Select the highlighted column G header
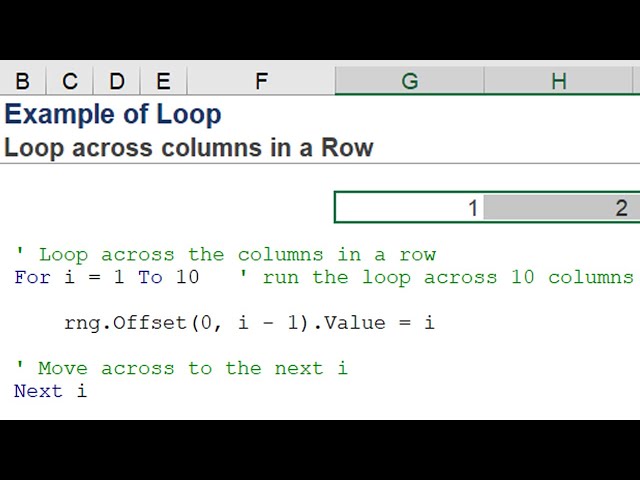Viewport: 640px width, 480px height. click(409, 82)
